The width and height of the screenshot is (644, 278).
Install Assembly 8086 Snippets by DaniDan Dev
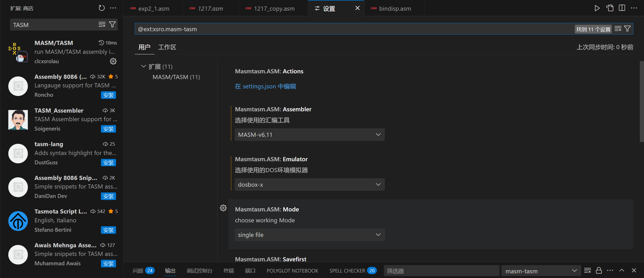(x=108, y=196)
